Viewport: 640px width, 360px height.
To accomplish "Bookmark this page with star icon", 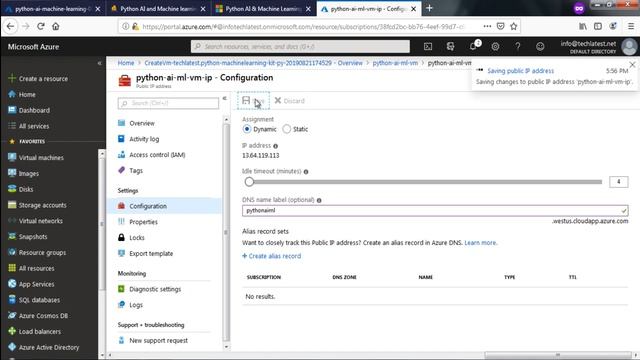I will 513,26.
